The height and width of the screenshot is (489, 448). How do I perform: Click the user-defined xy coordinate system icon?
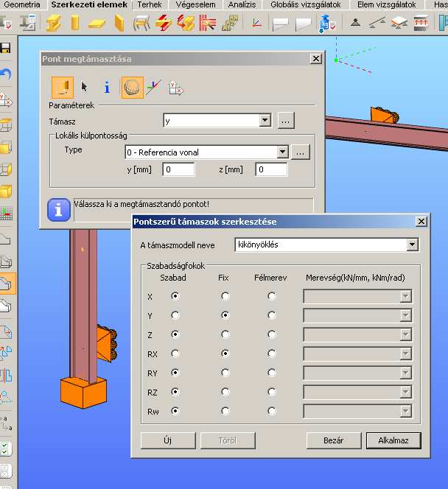point(176,88)
